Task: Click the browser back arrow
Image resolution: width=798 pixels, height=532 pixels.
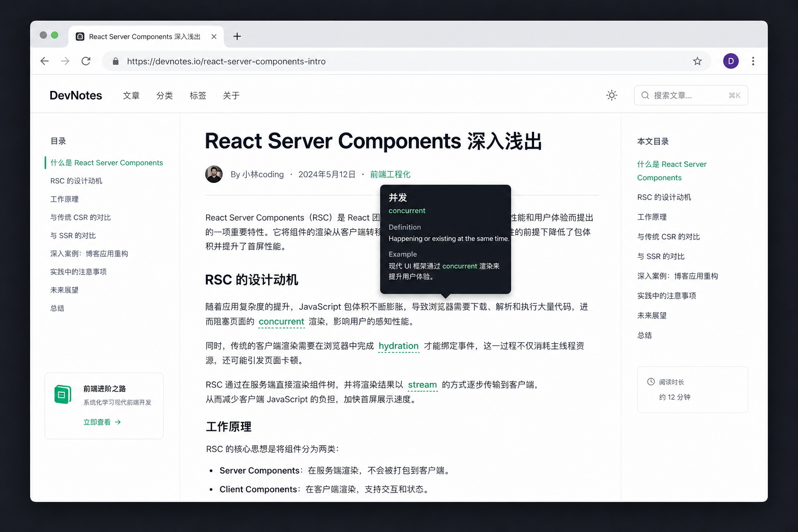Action: point(45,61)
